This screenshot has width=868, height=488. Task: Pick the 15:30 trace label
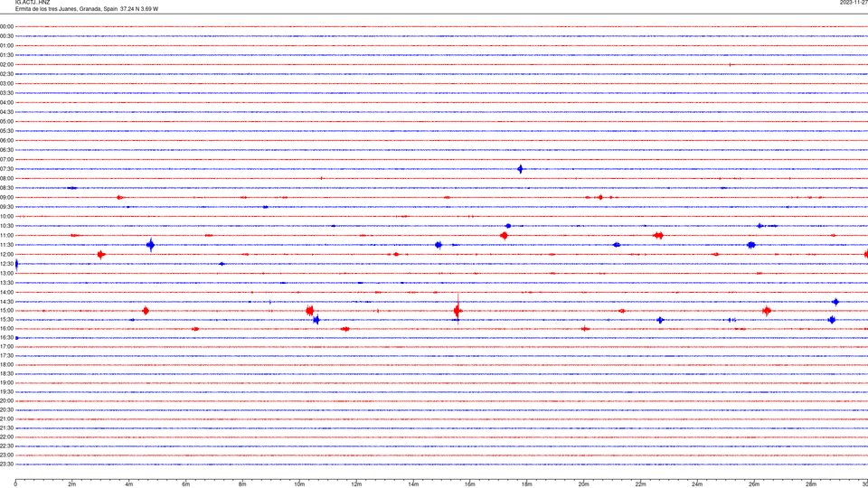pos(6,319)
